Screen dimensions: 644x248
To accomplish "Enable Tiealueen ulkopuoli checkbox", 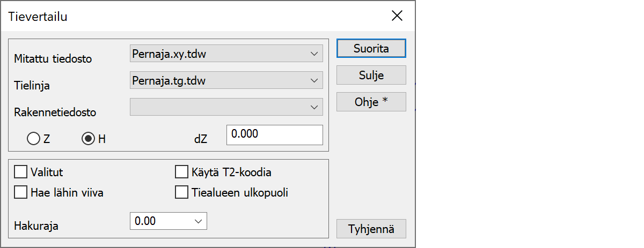I will [x=182, y=192].
